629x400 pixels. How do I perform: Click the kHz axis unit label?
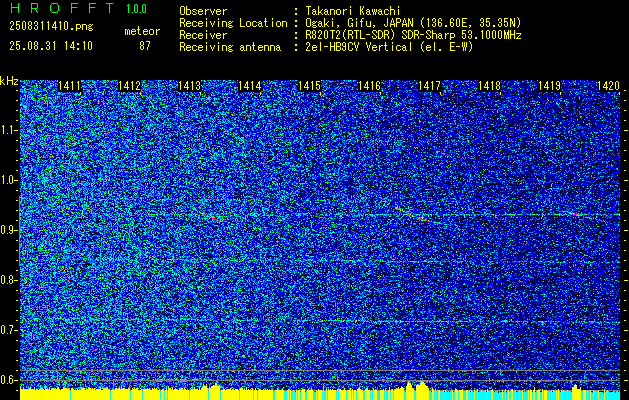[9, 81]
